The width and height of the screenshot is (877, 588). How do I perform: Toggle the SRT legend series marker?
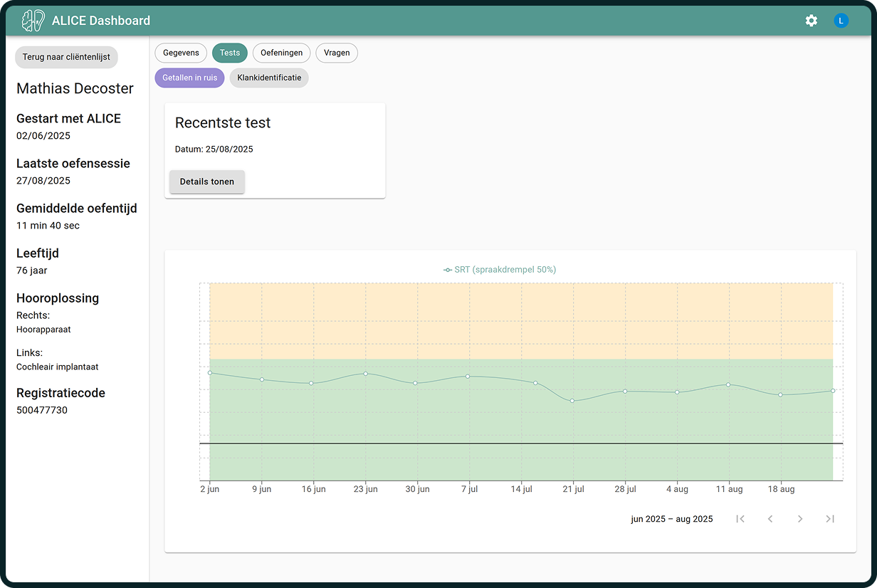point(448,270)
